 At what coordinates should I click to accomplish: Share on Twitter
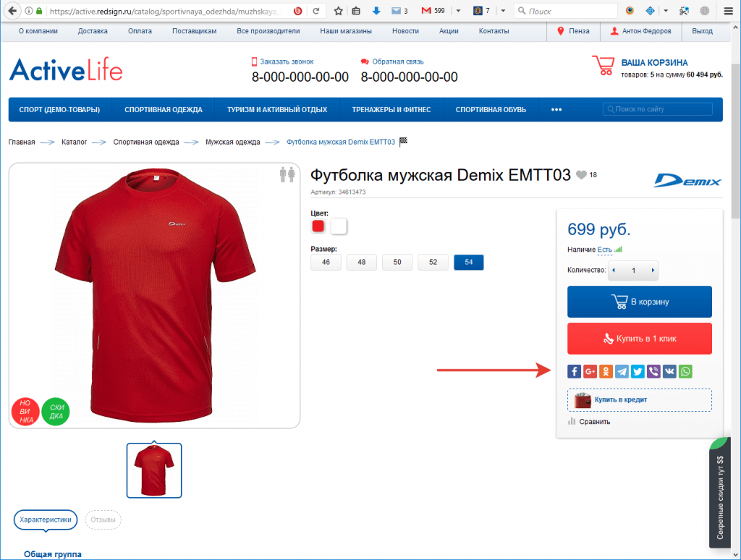point(638,371)
